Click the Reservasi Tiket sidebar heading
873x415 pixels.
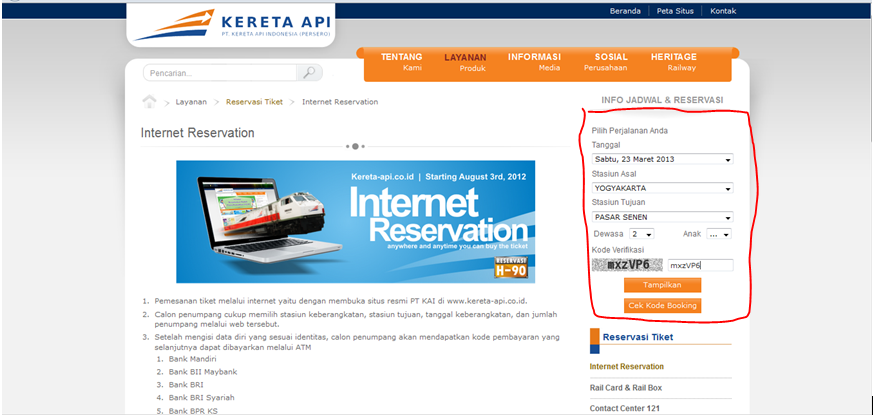click(x=638, y=337)
